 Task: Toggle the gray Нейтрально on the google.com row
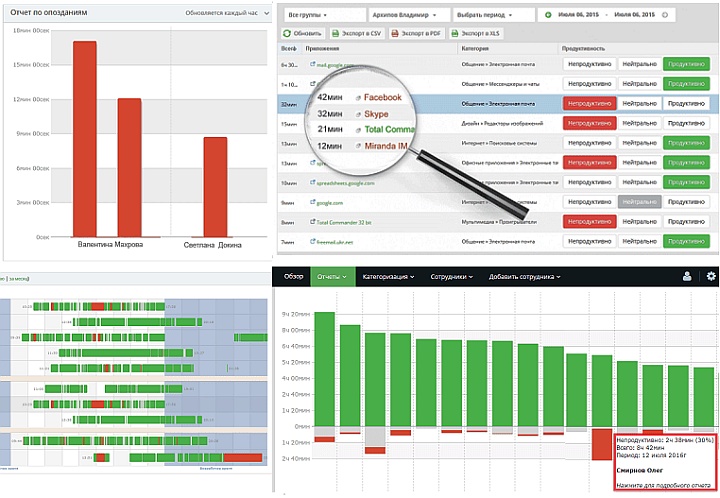click(640, 202)
